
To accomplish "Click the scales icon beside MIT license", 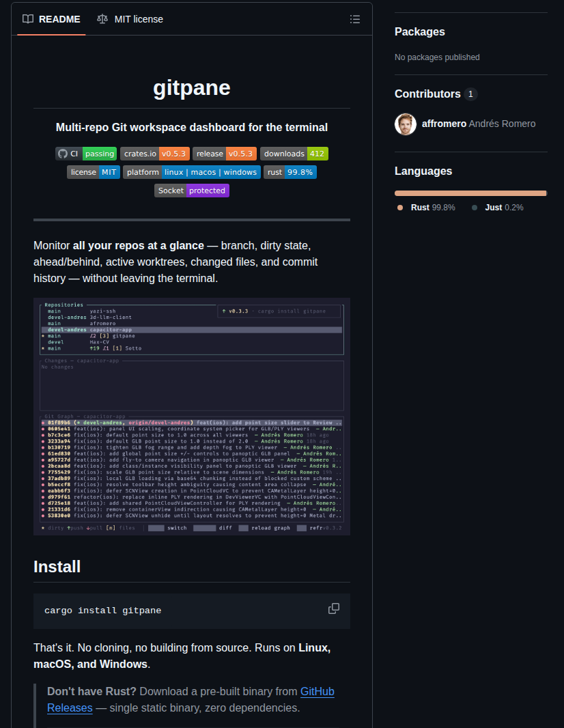I will click(102, 19).
